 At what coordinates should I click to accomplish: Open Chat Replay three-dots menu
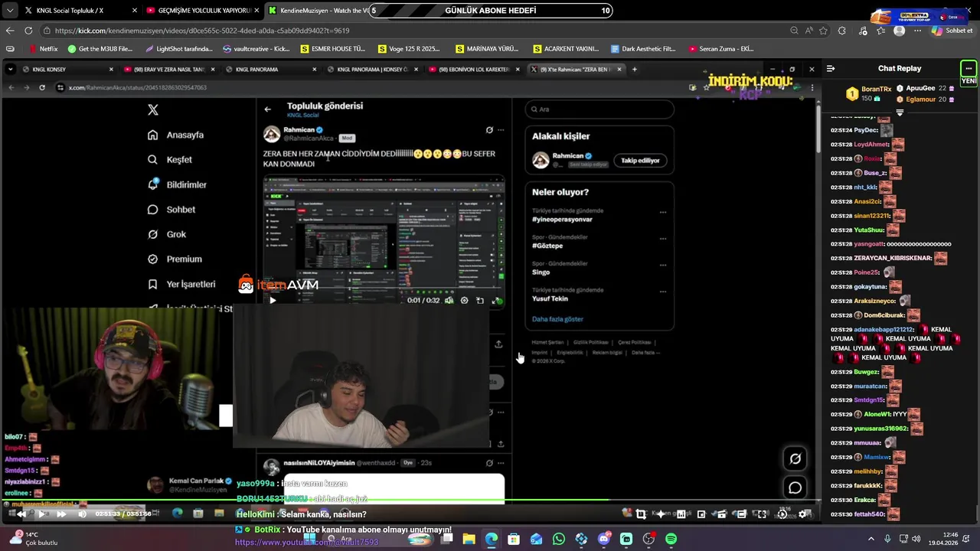969,69
